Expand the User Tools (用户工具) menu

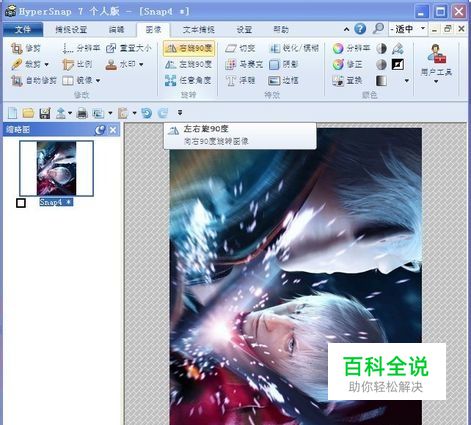(436, 64)
